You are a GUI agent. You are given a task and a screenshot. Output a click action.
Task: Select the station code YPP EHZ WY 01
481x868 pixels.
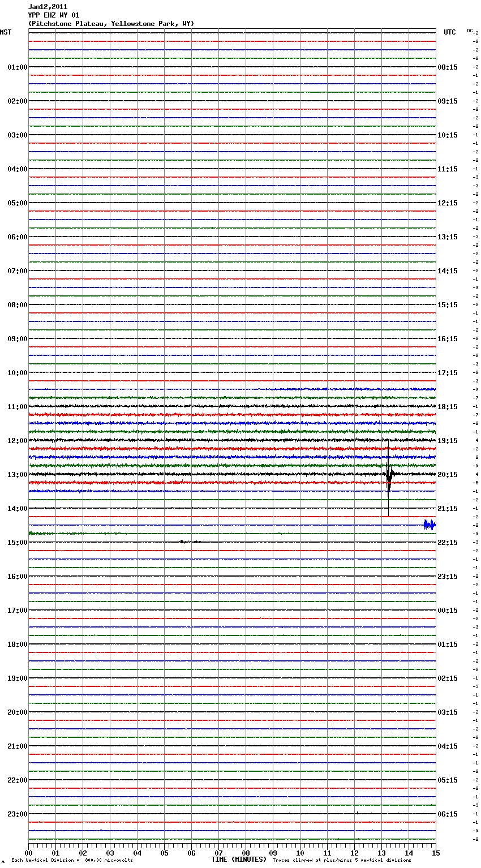(54, 15)
